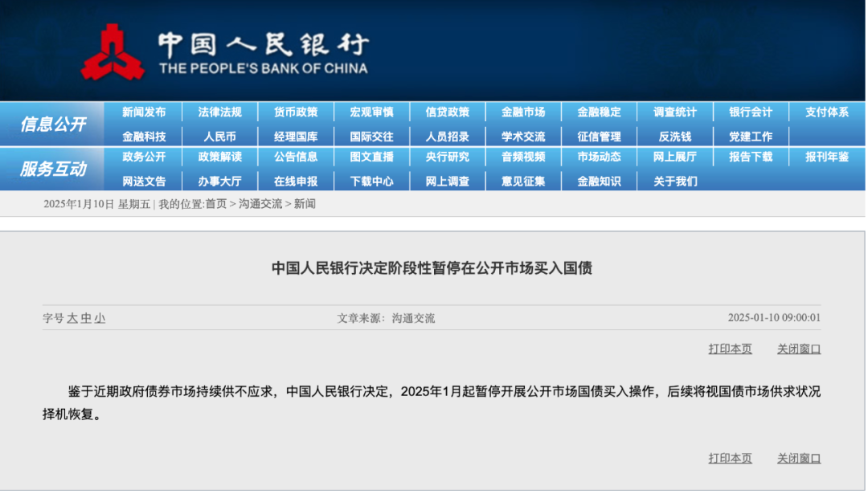
Task: Click the article title 中国人民银行决定阶段性暂停在公开市场买入国债
Action: pos(432,268)
